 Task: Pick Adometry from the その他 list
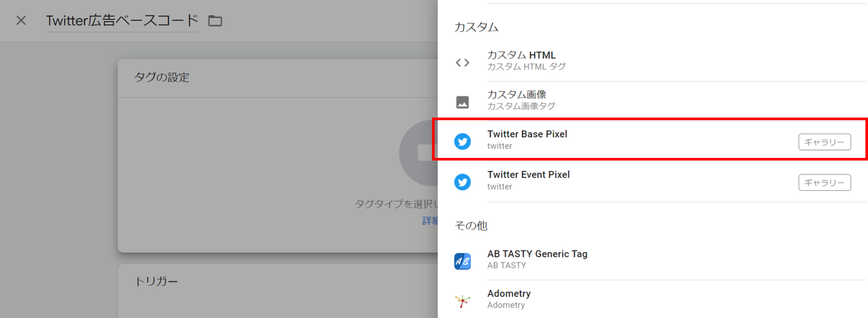tap(652, 299)
